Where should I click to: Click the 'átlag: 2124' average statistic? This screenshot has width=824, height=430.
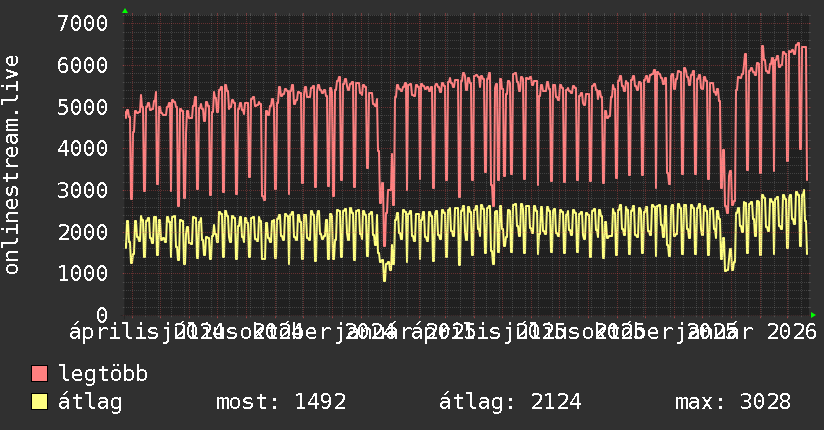(510, 402)
